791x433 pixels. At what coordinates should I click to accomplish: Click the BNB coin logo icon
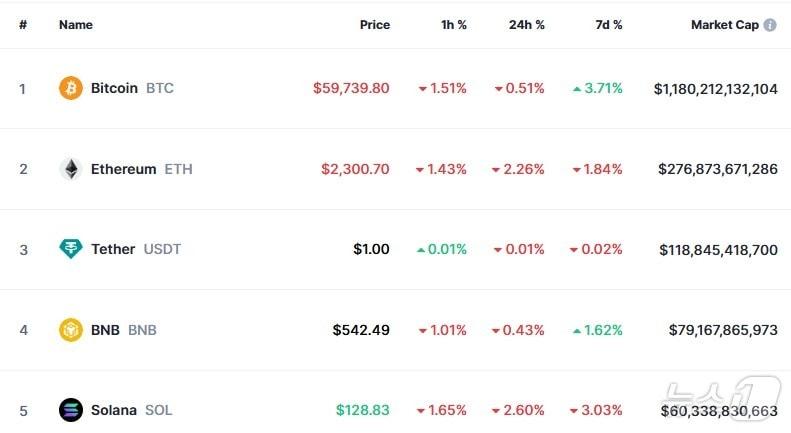tap(71, 330)
